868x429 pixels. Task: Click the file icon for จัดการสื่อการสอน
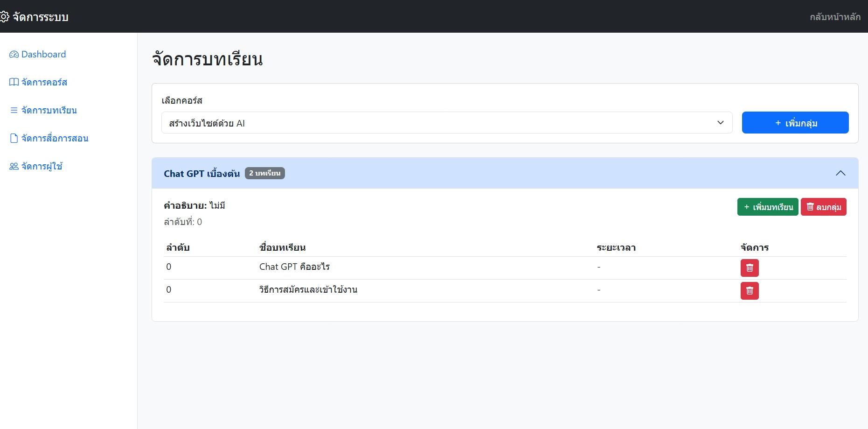[x=14, y=138]
